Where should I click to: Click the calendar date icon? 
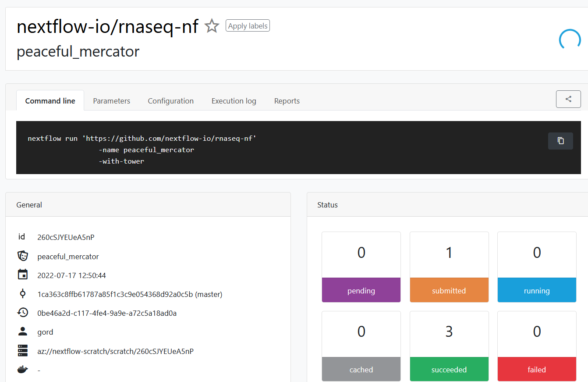(23, 275)
